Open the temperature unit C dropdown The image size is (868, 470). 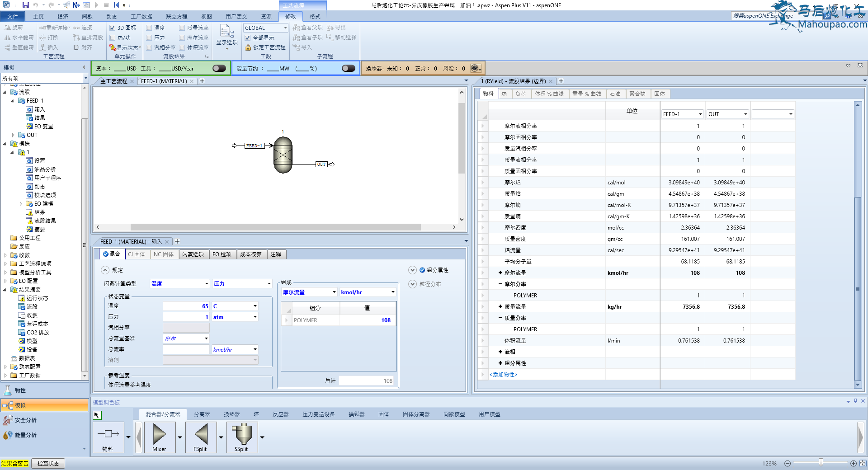click(255, 306)
